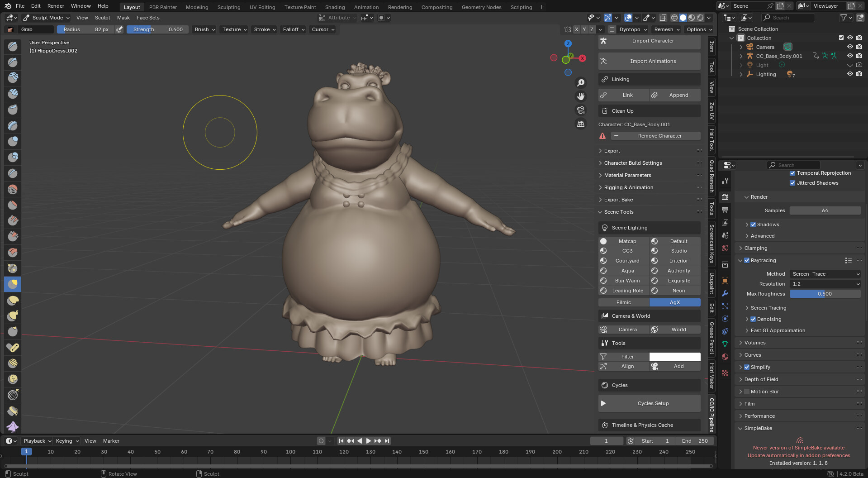
Task: Click the blue Z axis gizmo
Action: [x=568, y=43]
